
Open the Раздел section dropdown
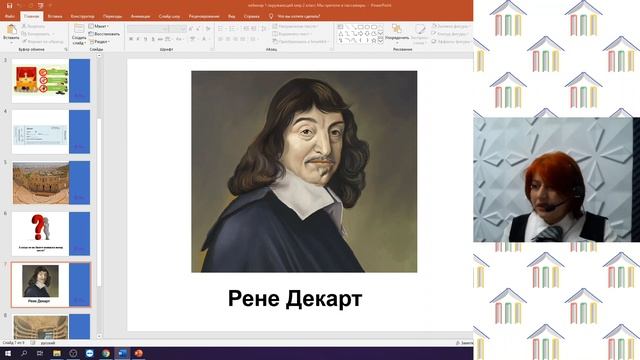point(100,42)
